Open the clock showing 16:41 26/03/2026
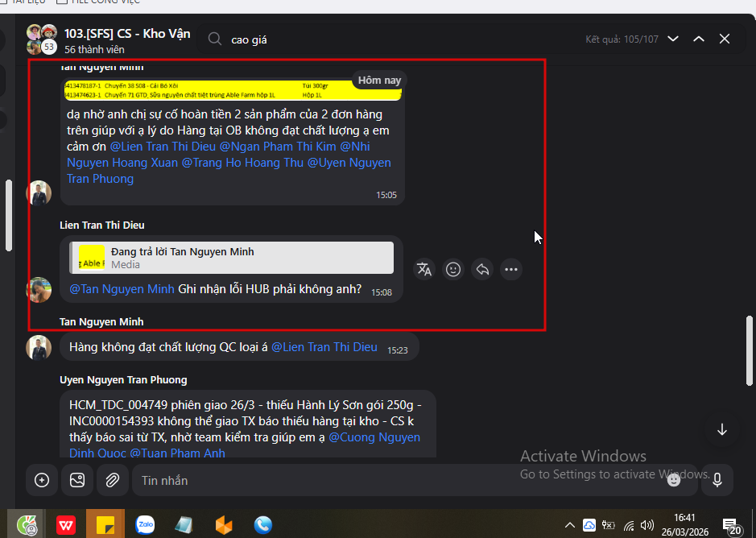Image resolution: width=756 pixels, height=538 pixels. [684, 524]
